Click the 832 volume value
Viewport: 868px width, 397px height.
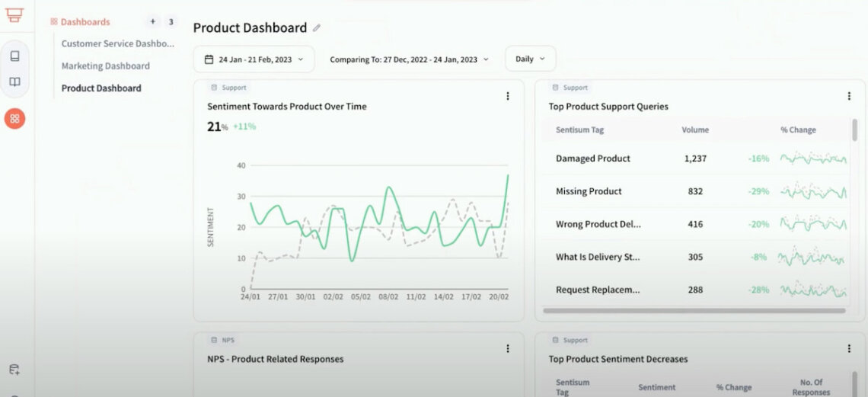[695, 191]
